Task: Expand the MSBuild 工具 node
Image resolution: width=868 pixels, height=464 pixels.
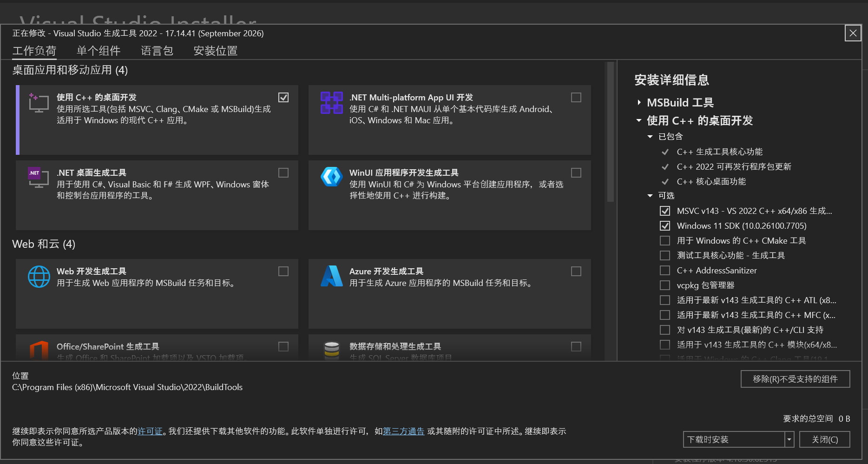Action: point(639,103)
